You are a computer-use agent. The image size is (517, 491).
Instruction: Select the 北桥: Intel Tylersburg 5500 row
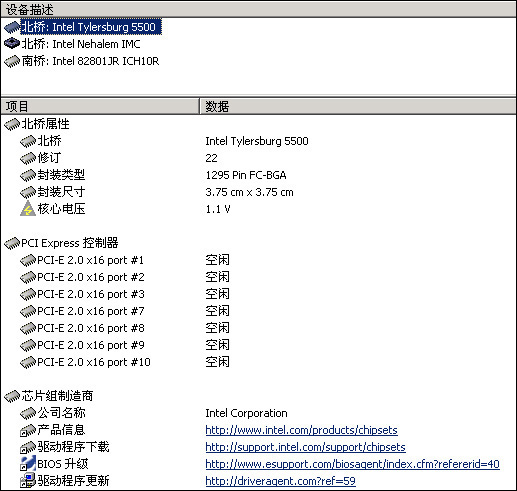pos(91,27)
